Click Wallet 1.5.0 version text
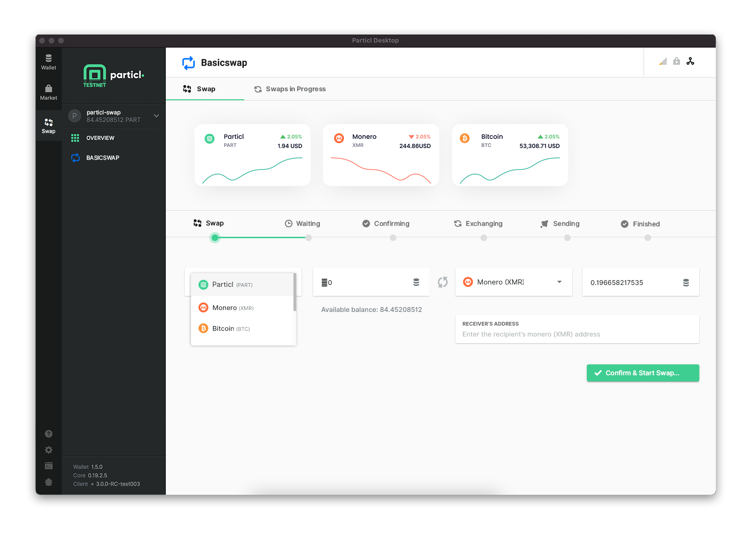 [88, 467]
